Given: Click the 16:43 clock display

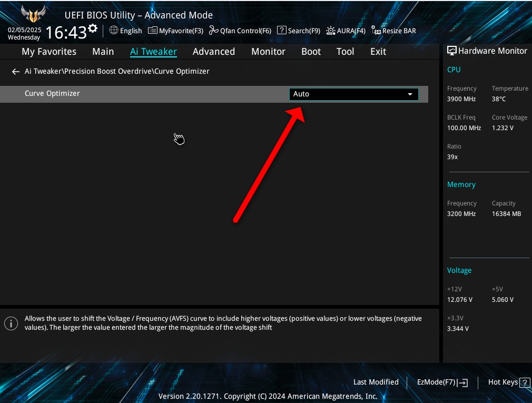Looking at the screenshot, I should coord(66,33).
